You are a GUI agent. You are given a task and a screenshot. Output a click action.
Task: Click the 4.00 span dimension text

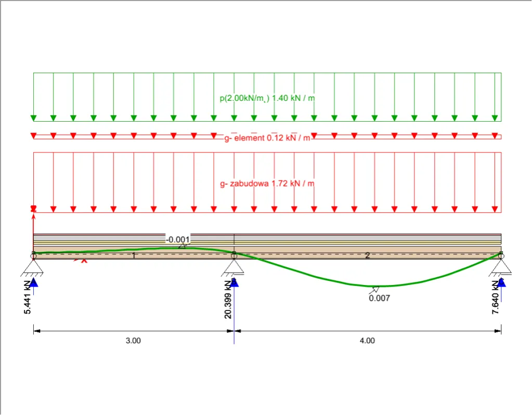(367, 341)
